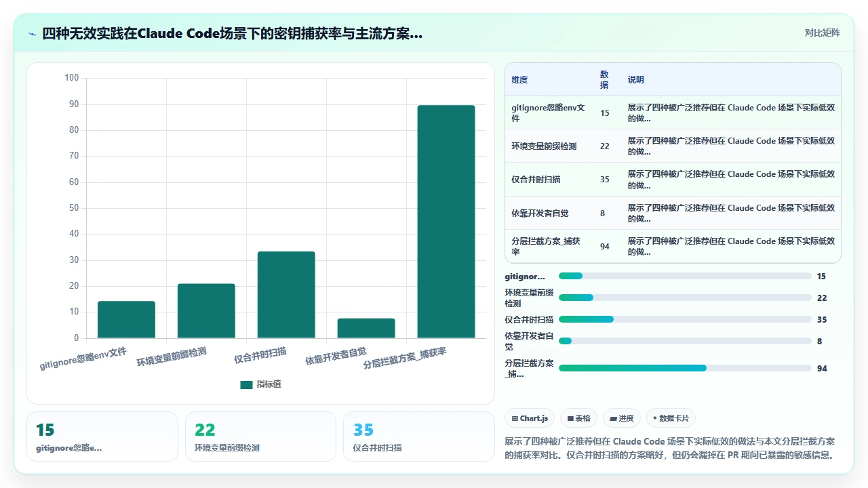Click the bar for gitignore忽略env文件
Screen dimensions: 868x488
click(x=126, y=319)
